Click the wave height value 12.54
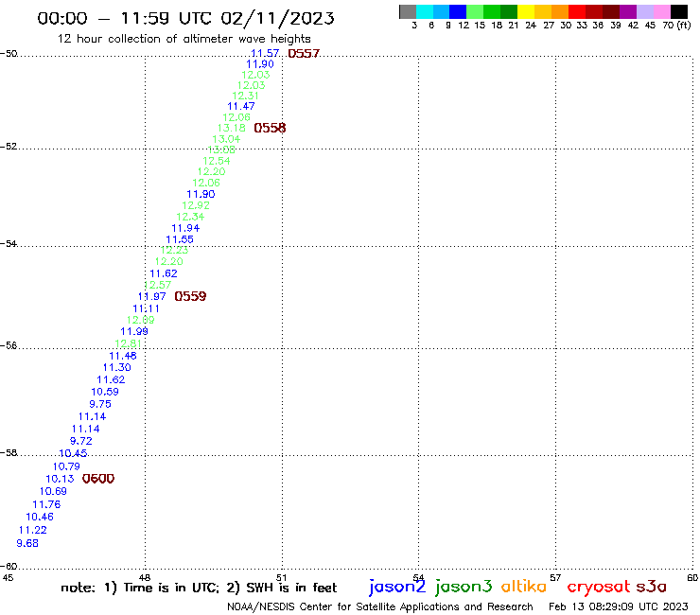This screenshot has height=615, width=700. 216,161
